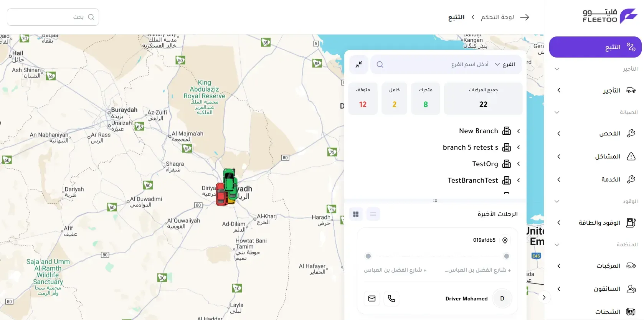Open the Tracking (التتبع) sidebar item
The width and height of the screenshot is (644, 320).
pyautogui.click(x=595, y=47)
